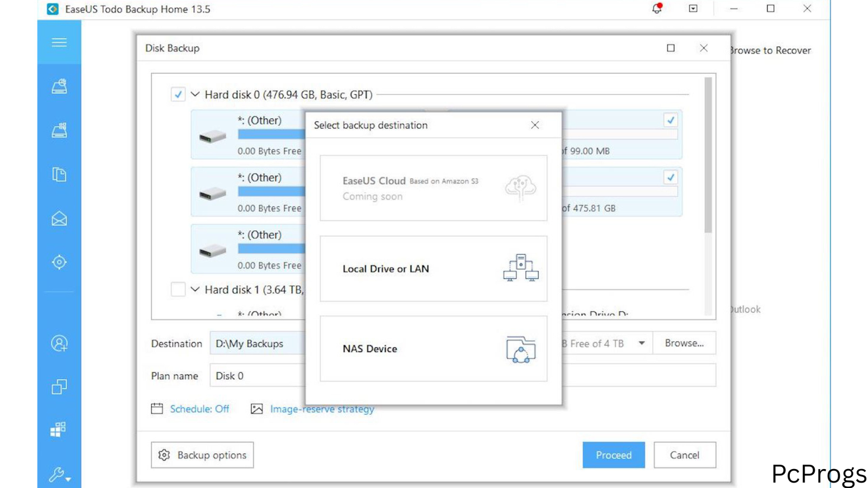
Task: Collapse the Hard disk 1 tree
Action: tap(195, 289)
